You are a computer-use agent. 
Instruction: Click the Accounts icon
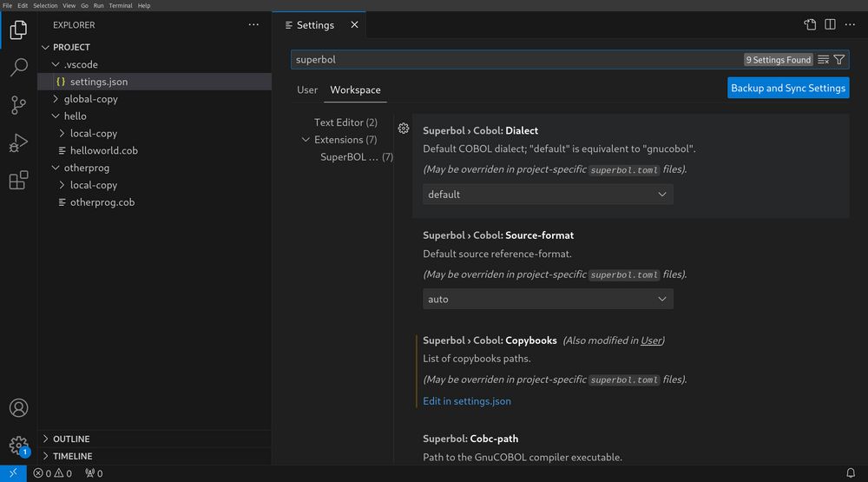(x=18, y=407)
